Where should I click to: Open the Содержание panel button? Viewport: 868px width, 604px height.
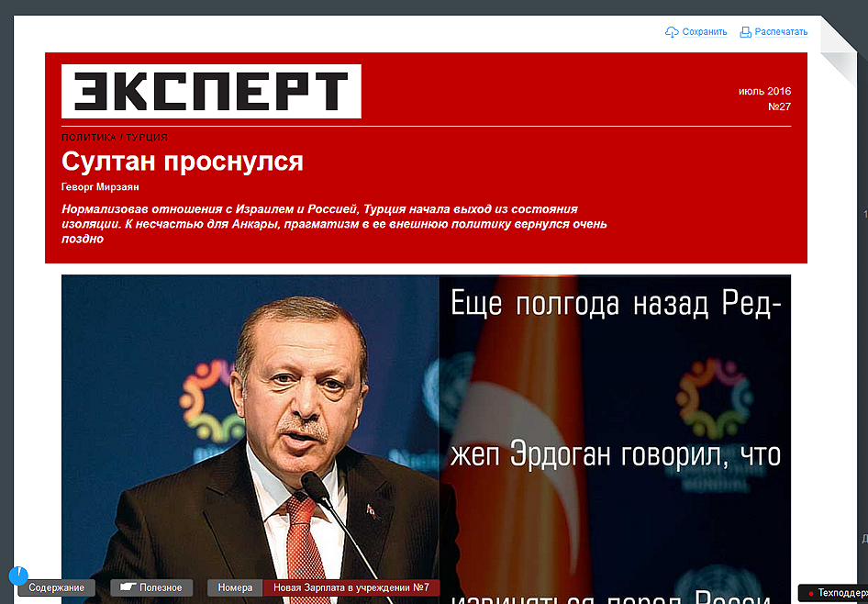(x=57, y=587)
